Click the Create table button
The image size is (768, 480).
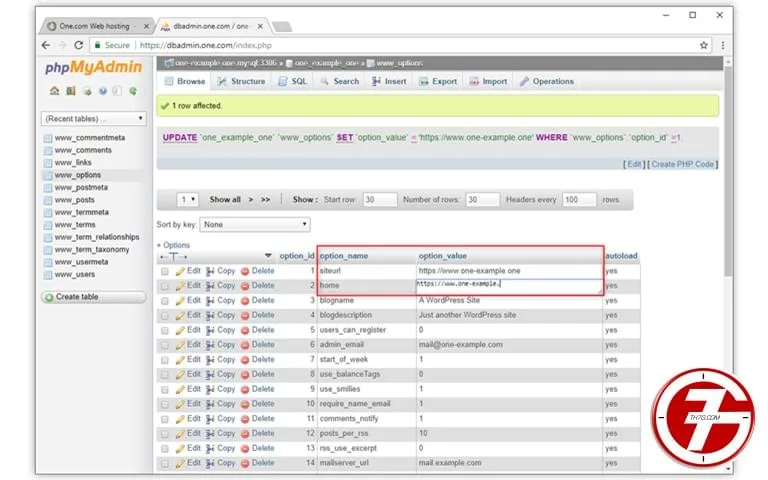[x=94, y=297]
